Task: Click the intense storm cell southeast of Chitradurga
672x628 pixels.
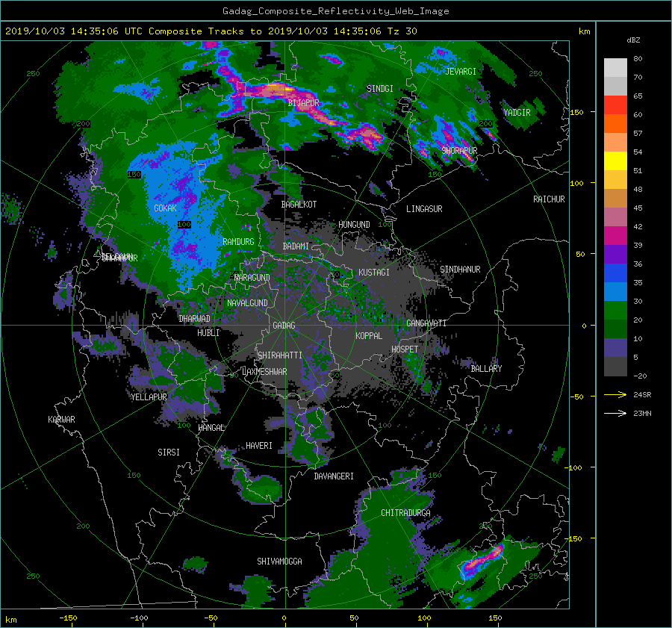Action: 482,559
